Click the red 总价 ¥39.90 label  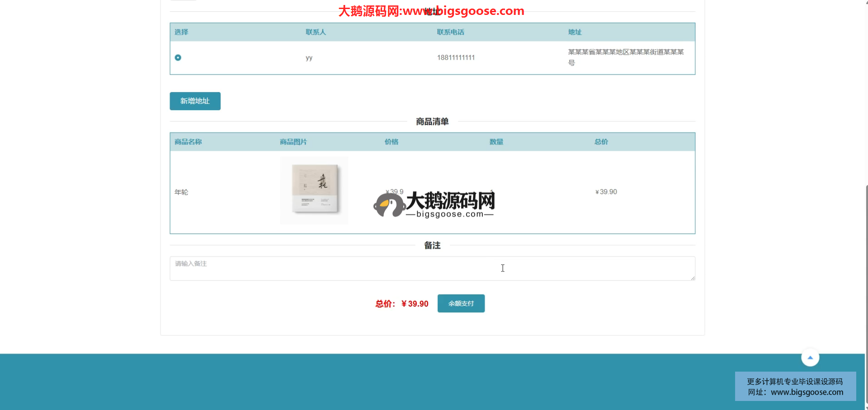401,304
